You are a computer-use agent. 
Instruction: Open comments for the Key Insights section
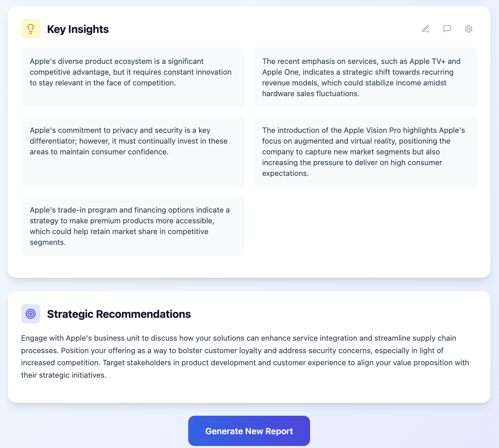coord(447,29)
